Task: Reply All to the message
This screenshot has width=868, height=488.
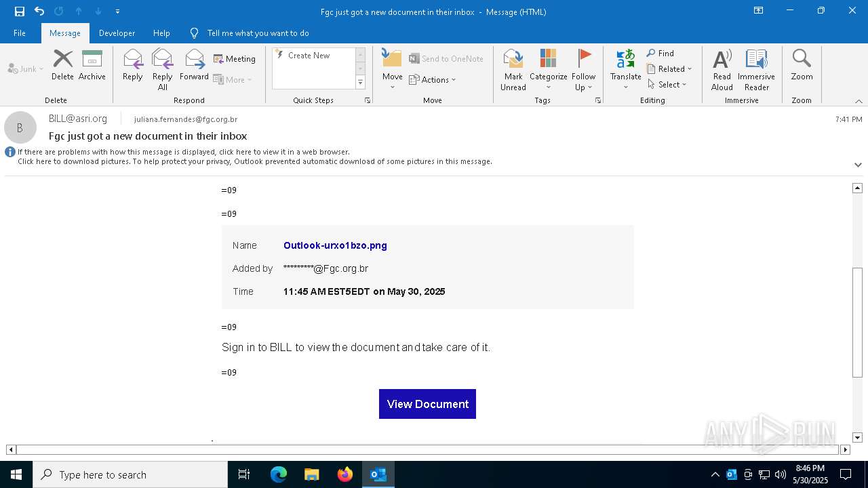Action: point(163,69)
